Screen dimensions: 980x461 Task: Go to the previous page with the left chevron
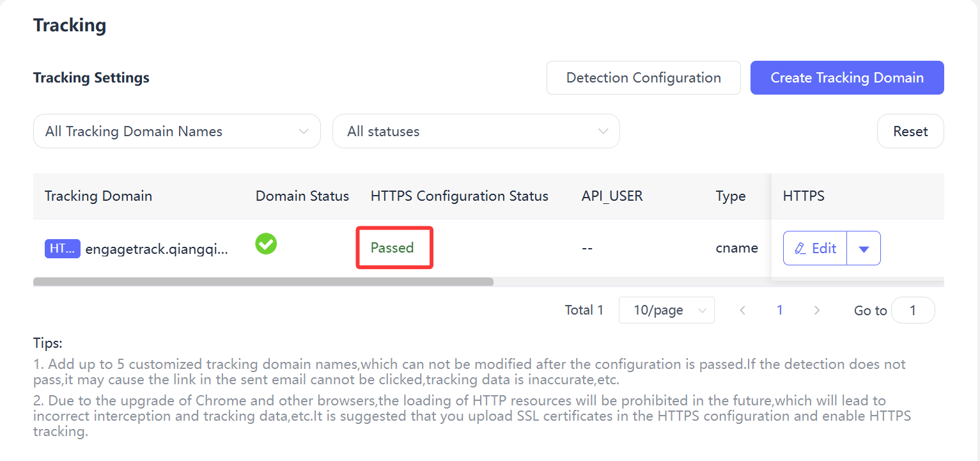(743, 310)
